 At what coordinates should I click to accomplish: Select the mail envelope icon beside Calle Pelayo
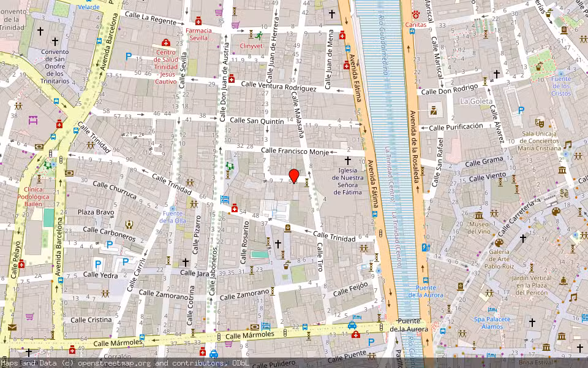click(12, 328)
